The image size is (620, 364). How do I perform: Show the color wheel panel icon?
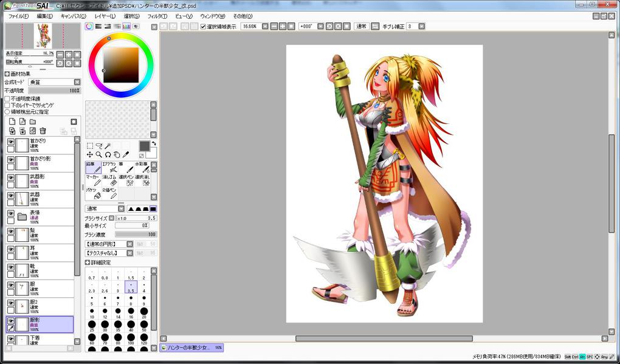[89, 27]
